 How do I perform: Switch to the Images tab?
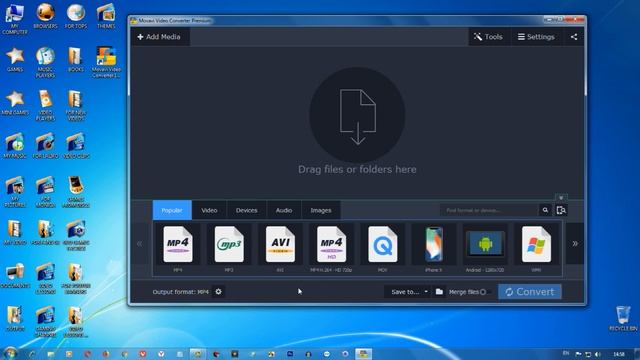coord(321,210)
